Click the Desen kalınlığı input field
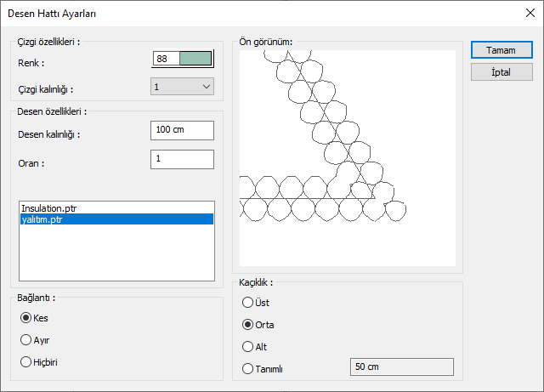The width and height of the screenshot is (544, 392). pos(181,130)
